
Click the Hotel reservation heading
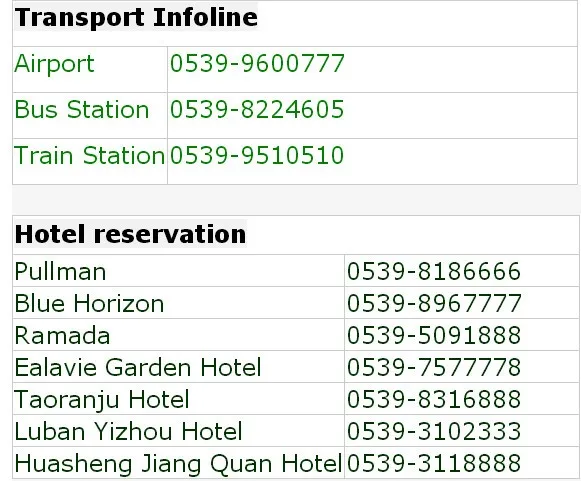130,234
